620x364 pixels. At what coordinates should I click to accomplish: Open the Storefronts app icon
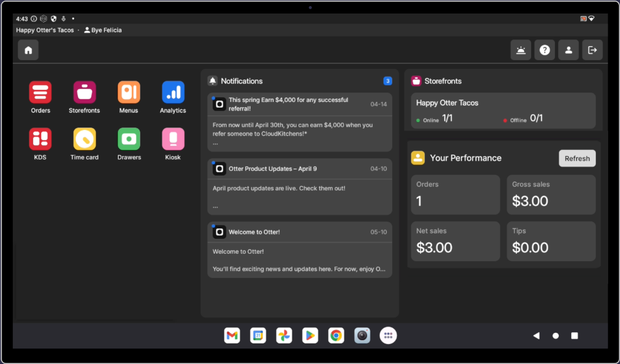point(84,92)
